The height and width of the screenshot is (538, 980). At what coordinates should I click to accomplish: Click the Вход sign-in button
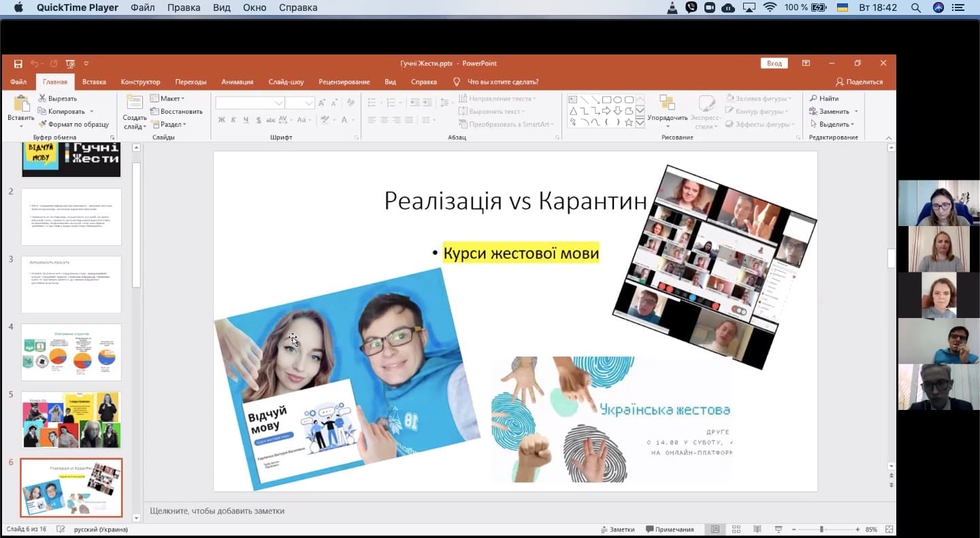(774, 63)
